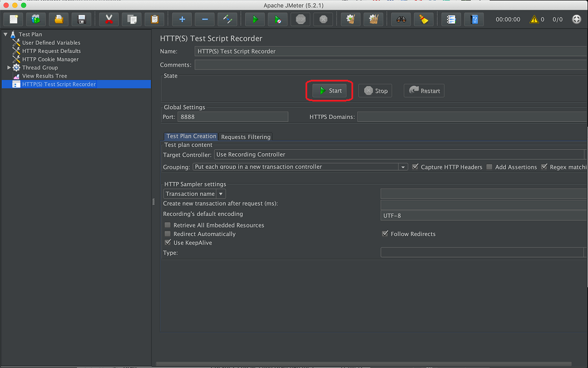Select HTTP Cookie Manager in tree

[x=51, y=59]
